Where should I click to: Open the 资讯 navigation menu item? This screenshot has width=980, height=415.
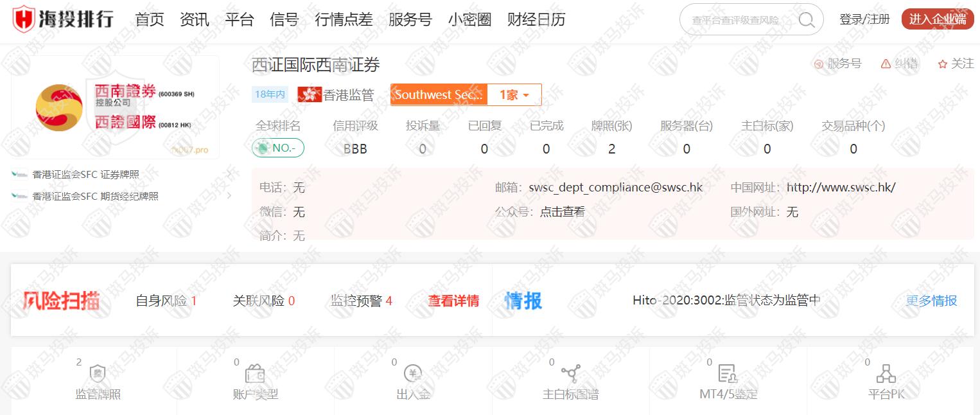click(195, 19)
